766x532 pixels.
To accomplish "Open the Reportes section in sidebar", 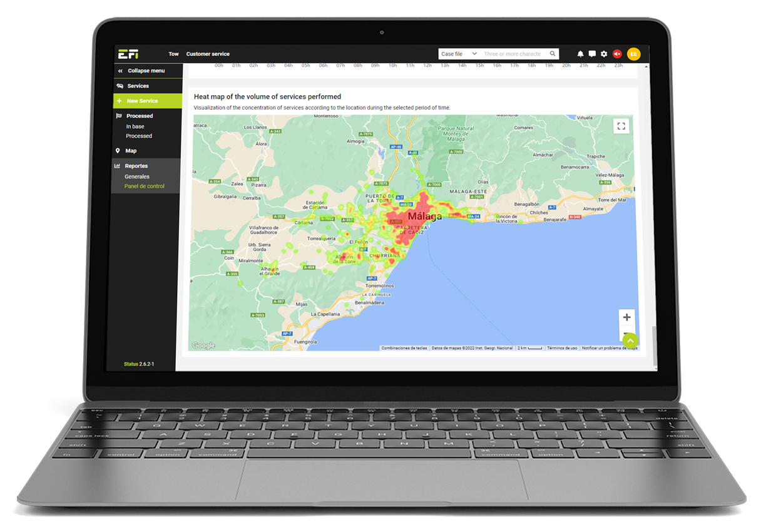I will coord(136,166).
